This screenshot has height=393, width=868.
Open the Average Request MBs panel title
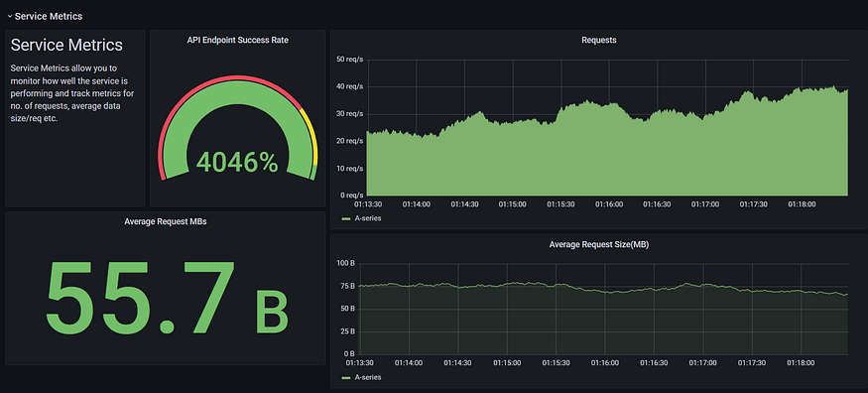pyautogui.click(x=166, y=221)
